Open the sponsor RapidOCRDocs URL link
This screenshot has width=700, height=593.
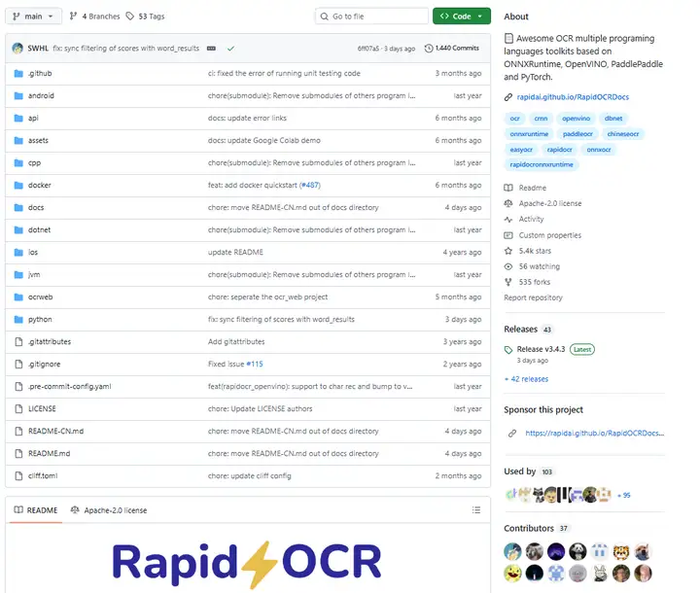click(x=595, y=433)
